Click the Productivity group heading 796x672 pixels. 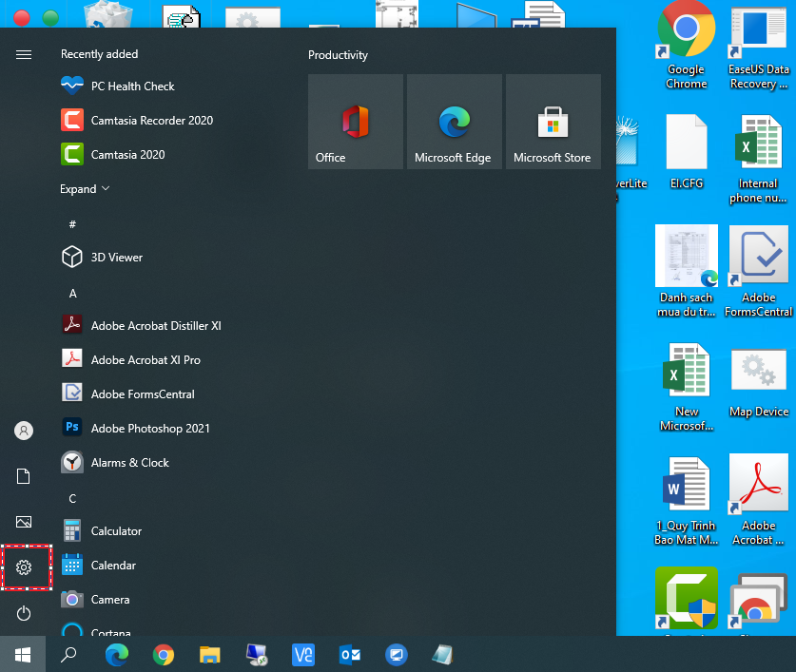(x=339, y=55)
